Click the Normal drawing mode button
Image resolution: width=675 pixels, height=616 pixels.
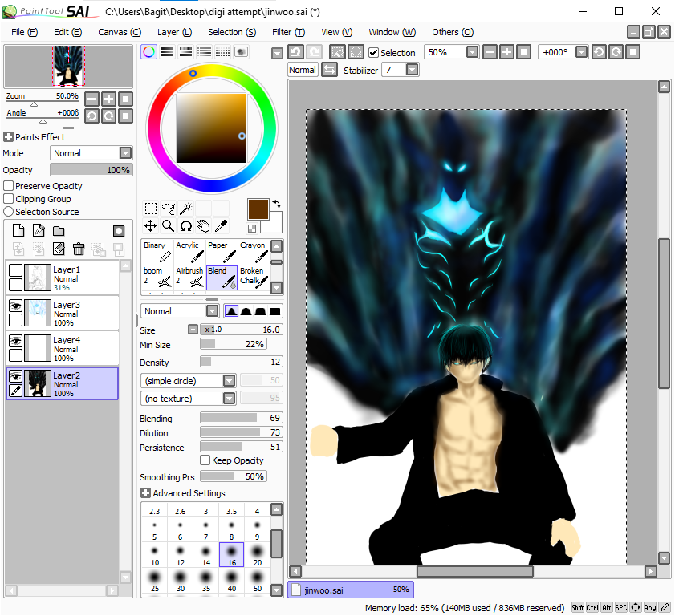pos(303,70)
